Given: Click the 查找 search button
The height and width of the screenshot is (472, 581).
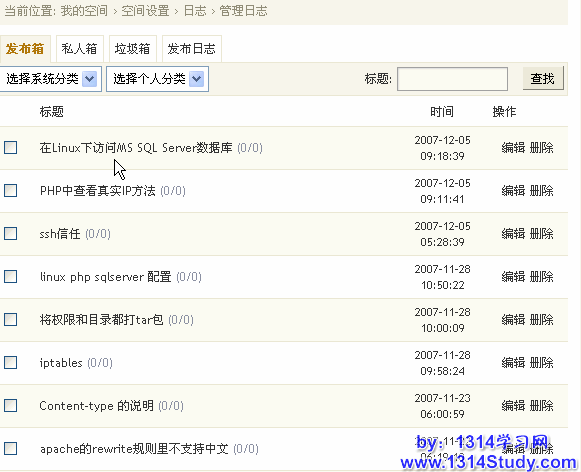Looking at the screenshot, I should (x=543, y=79).
